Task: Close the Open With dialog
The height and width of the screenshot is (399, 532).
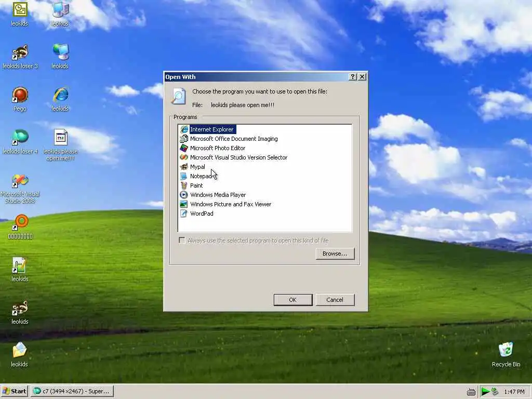Action: tap(362, 77)
